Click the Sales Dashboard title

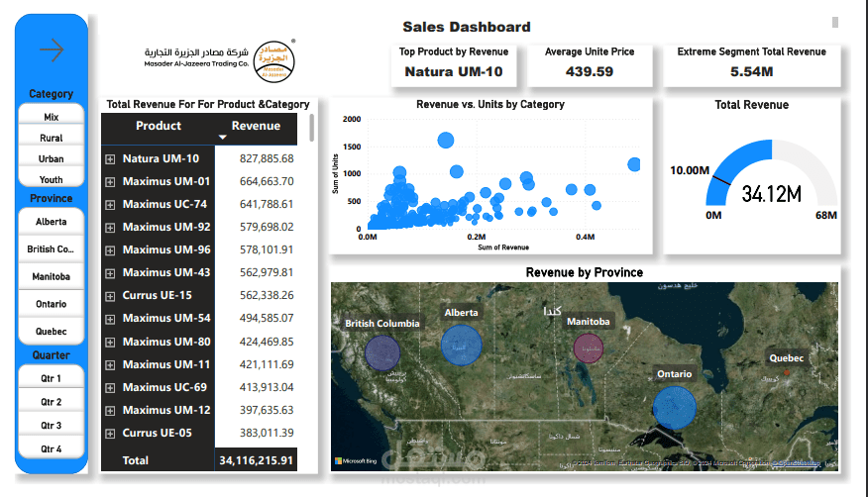coord(467,27)
